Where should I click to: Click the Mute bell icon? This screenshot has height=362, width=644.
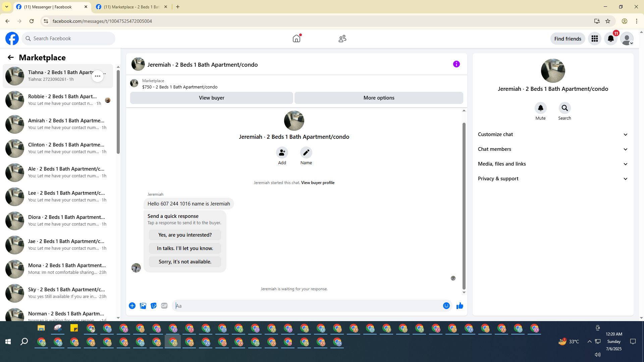coord(540,108)
